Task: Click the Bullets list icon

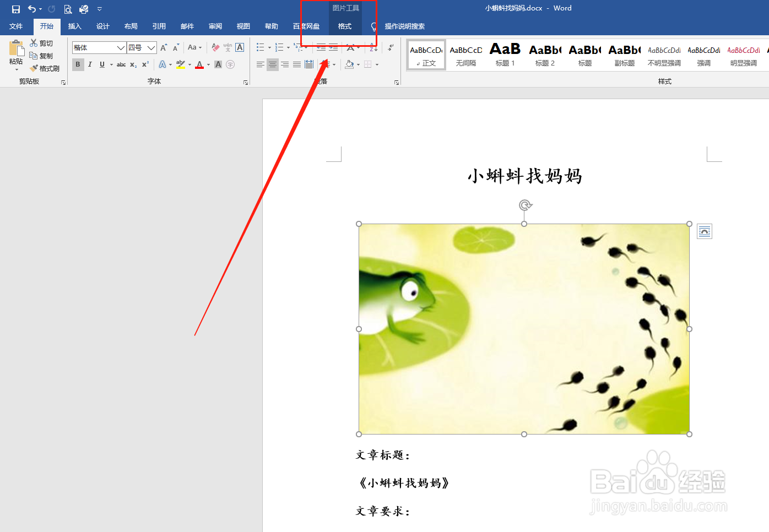Action: (260, 47)
